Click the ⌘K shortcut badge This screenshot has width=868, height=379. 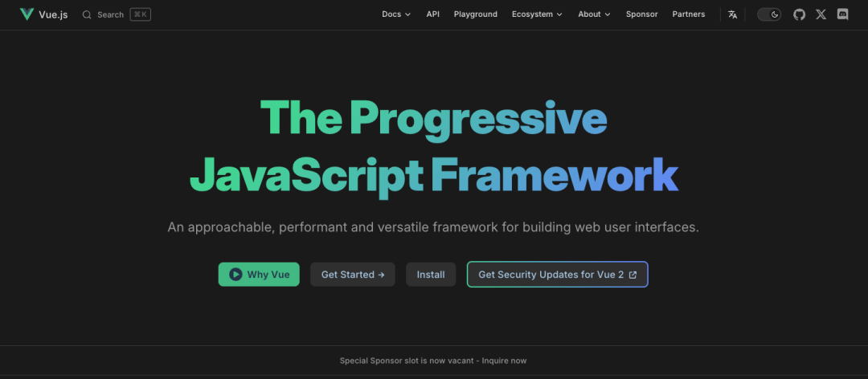click(141, 14)
